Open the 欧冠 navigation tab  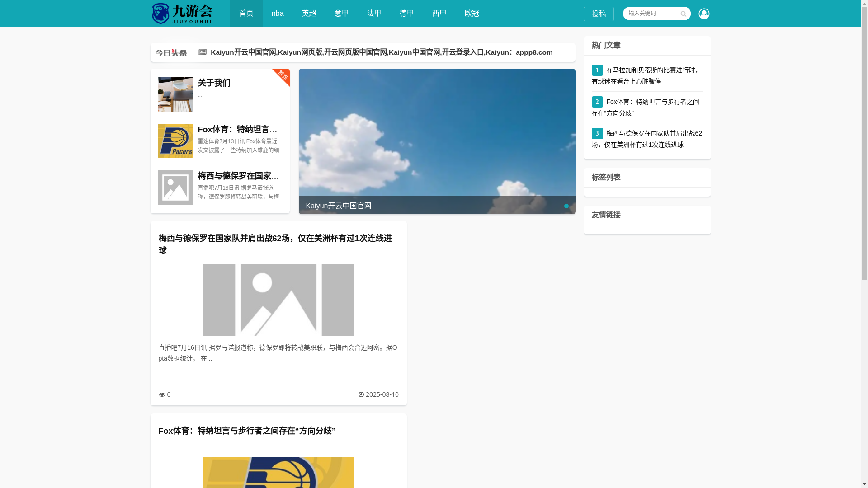click(472, 14)
